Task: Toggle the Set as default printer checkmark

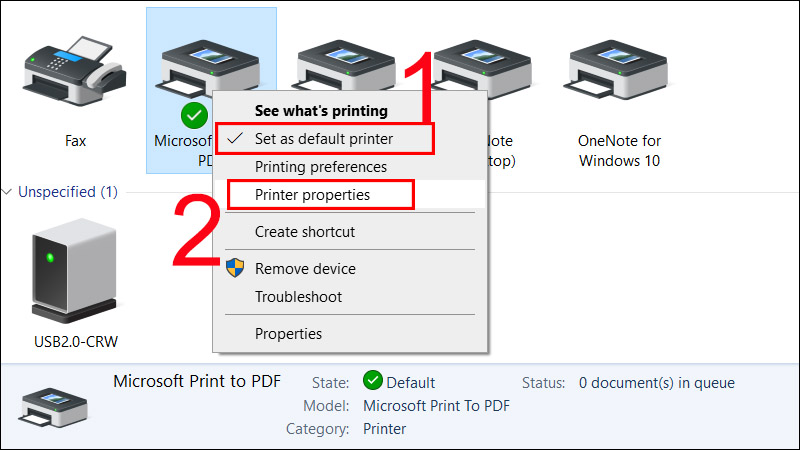Action: tap(236, 139)
